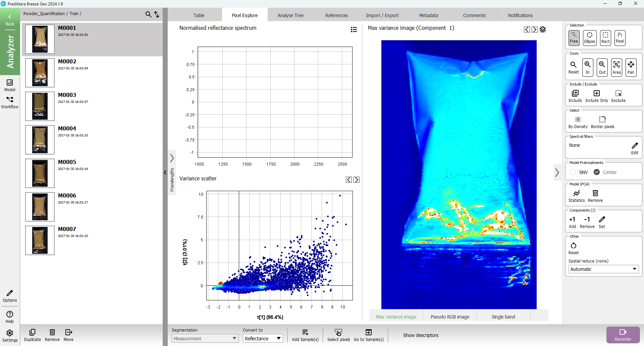The height and width of the screenshot is (346, 644).
Task: Choose the Ellipse selection tool
Action: click(x=589, y=38)
